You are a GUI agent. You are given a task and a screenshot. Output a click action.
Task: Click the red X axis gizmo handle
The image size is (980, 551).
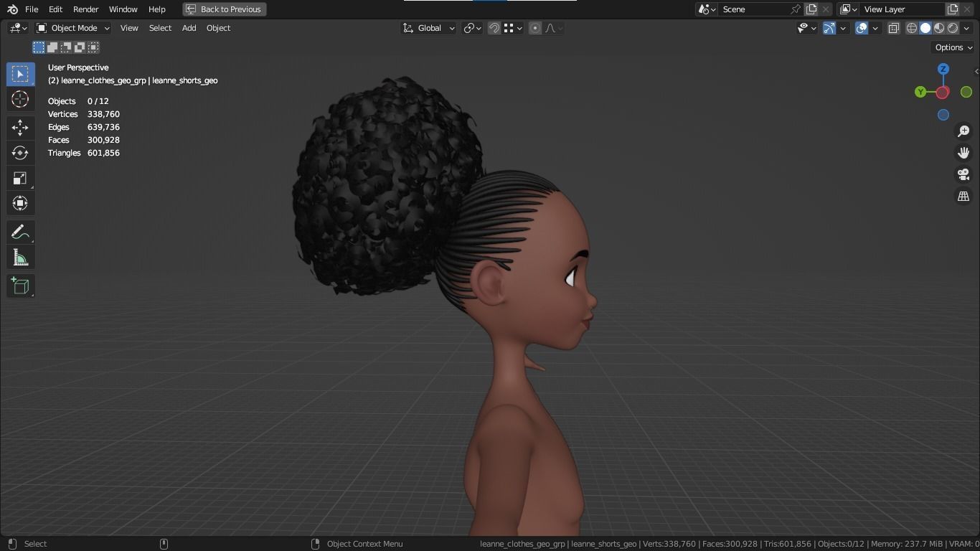coord(943,93)
